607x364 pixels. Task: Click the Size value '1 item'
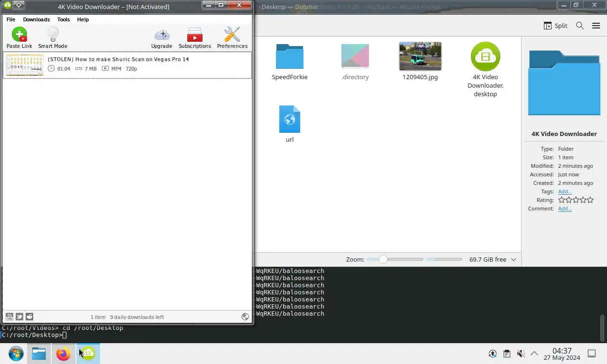[x=566, y=157]
